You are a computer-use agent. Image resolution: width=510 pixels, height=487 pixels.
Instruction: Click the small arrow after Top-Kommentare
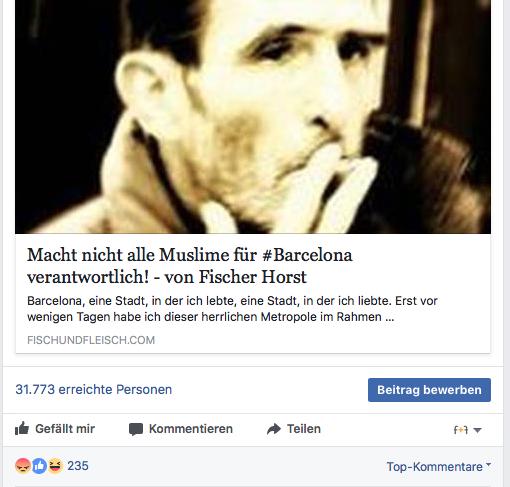click(489, 464)
